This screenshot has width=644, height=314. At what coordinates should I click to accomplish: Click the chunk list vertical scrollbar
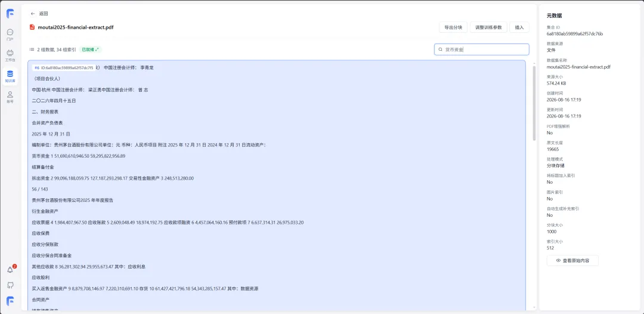(x=534, y=103)
